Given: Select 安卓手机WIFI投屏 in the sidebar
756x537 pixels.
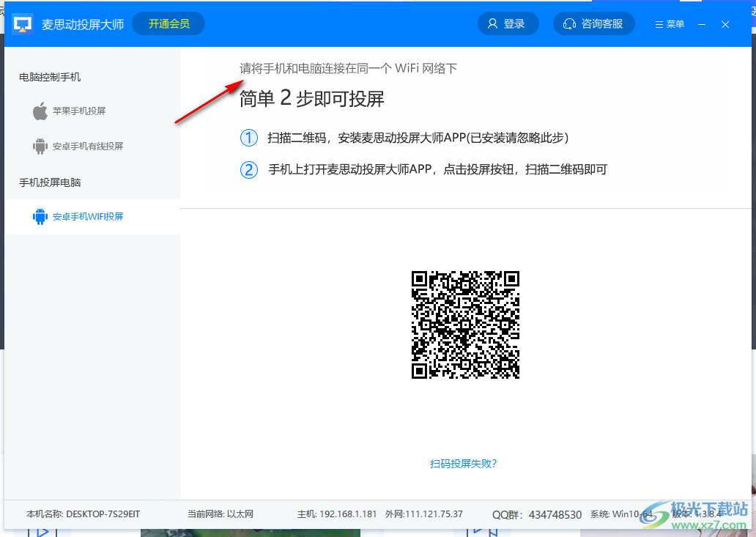Looking at the screenshot, I should pyautogui.click(x=92, y=216).
